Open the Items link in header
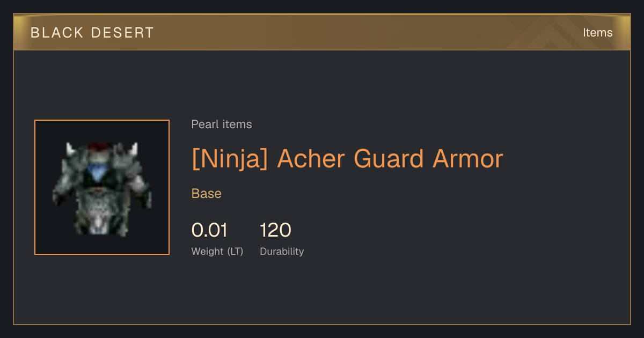Viewport: 644px width, 338px height. pos(597,32)
